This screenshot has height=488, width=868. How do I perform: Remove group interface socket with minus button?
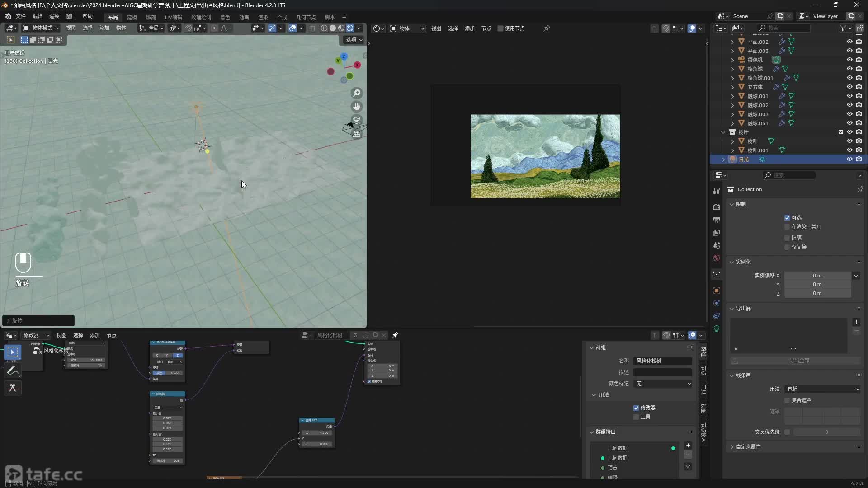688,455
